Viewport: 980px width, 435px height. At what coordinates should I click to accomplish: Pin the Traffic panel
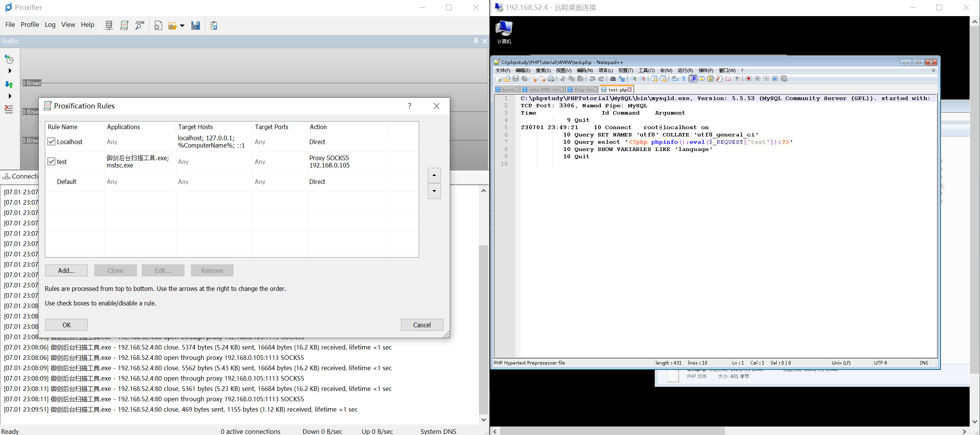476,41
